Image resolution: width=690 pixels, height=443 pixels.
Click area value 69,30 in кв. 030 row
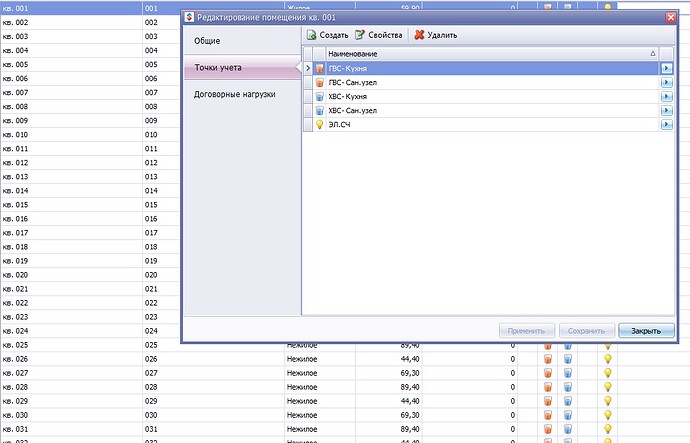[410, 415]
